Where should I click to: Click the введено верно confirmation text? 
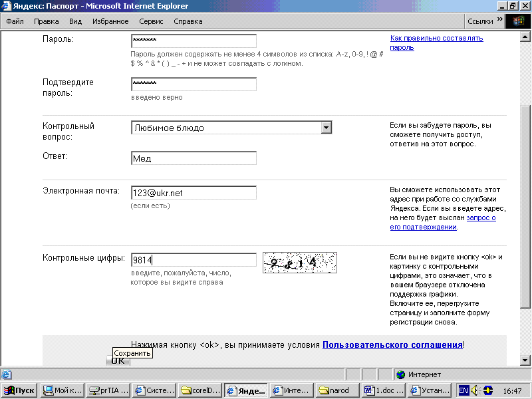157,97
